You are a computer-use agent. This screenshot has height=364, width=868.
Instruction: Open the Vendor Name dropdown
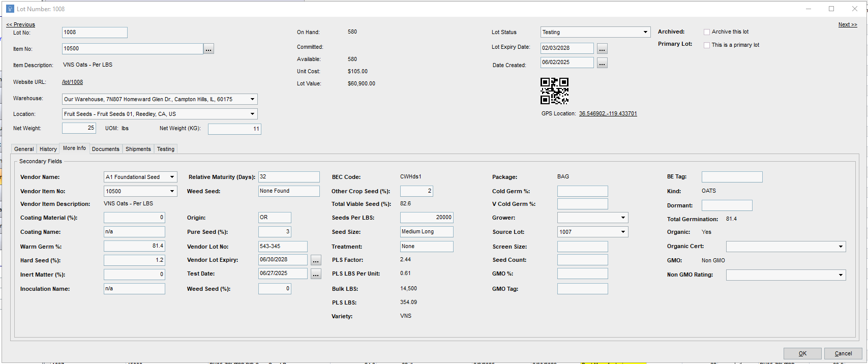click(x=172, y=177)
